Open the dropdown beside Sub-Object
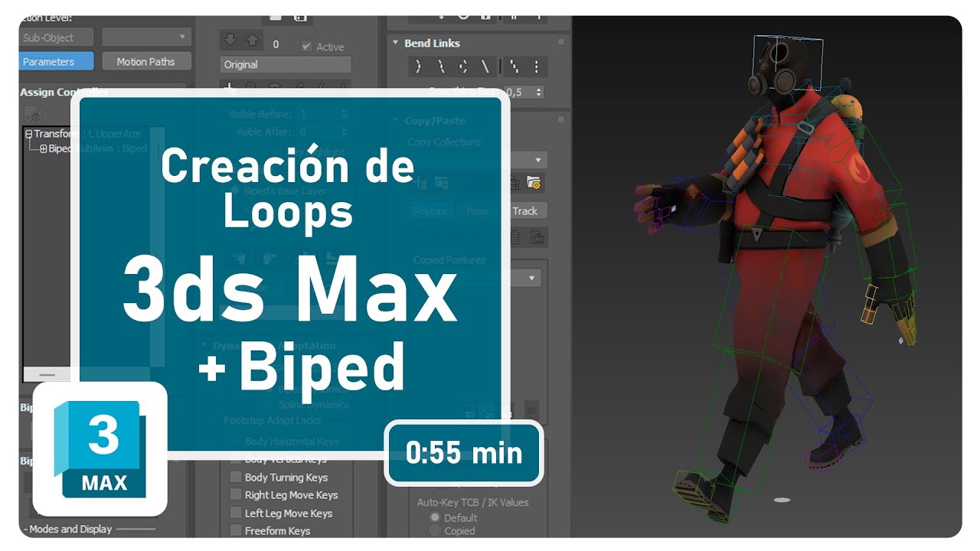The width and height of the screenshot is (980, 551). [145, 37]
